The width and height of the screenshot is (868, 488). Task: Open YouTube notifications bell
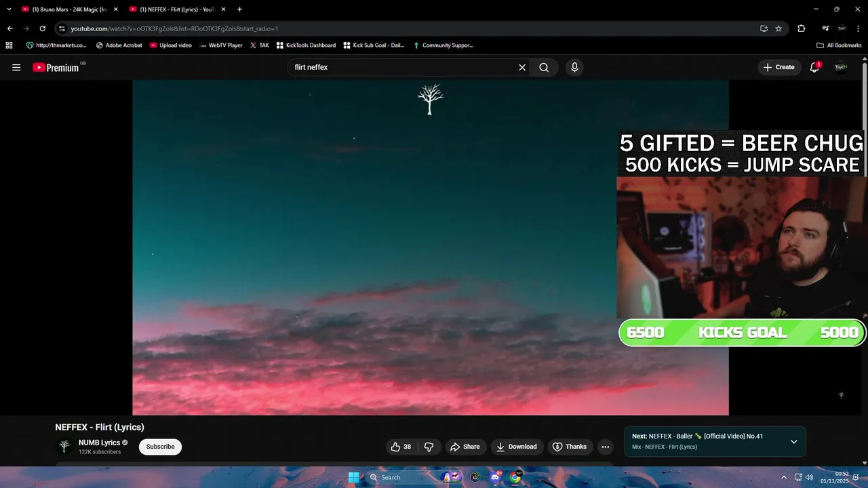[x=814, y=67]
